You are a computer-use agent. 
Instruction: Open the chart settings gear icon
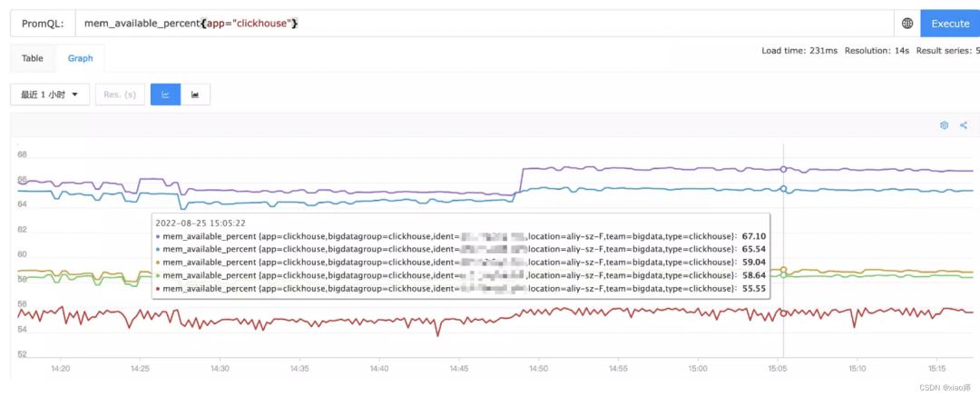945,125
